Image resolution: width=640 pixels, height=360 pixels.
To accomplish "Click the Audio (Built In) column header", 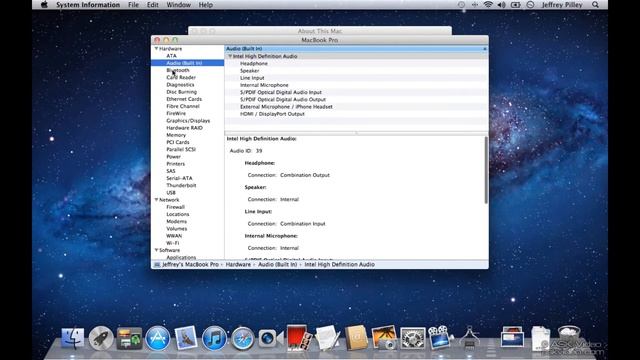I will 356,49.
